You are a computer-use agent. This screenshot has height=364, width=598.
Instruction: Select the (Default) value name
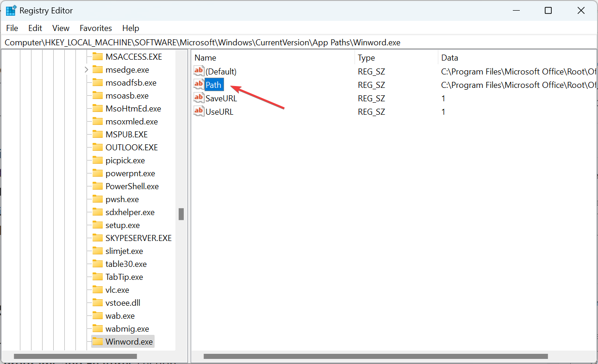pos(221,72)
